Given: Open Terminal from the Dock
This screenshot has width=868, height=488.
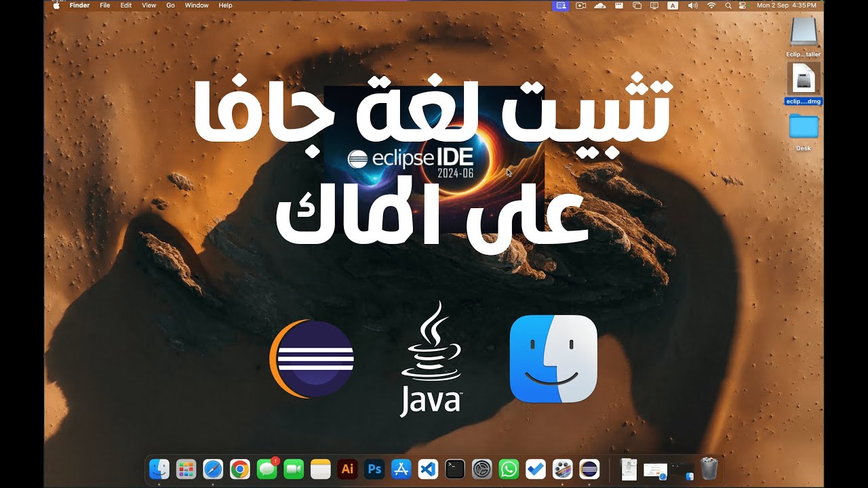Looking at the screenshot, I should [x=455, y=468].
